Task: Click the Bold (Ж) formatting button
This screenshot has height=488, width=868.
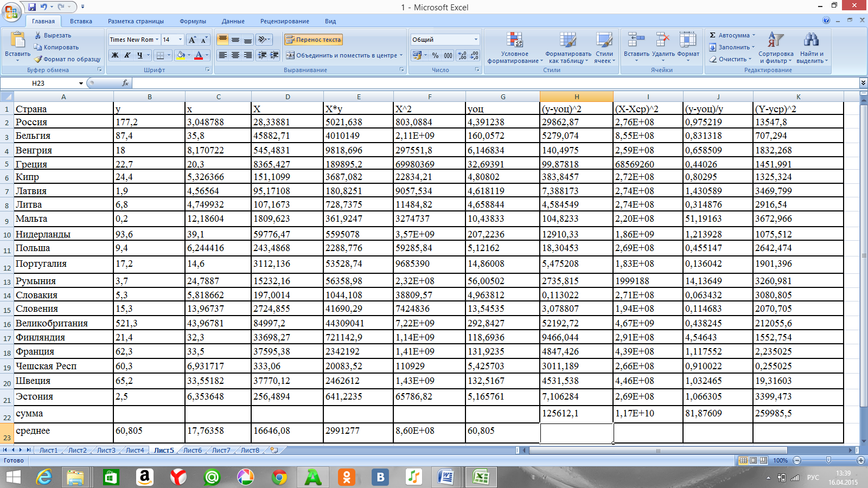Action: [115, 55]
